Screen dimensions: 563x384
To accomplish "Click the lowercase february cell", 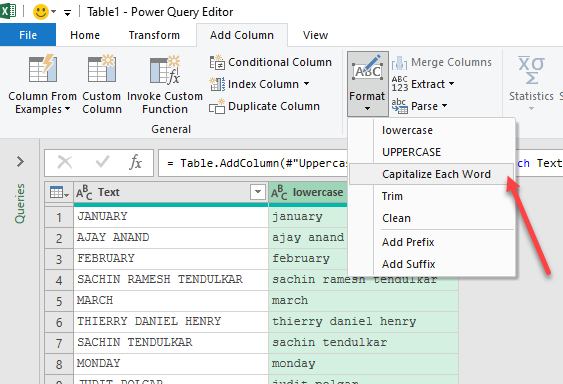I will [x=308, y=259].
